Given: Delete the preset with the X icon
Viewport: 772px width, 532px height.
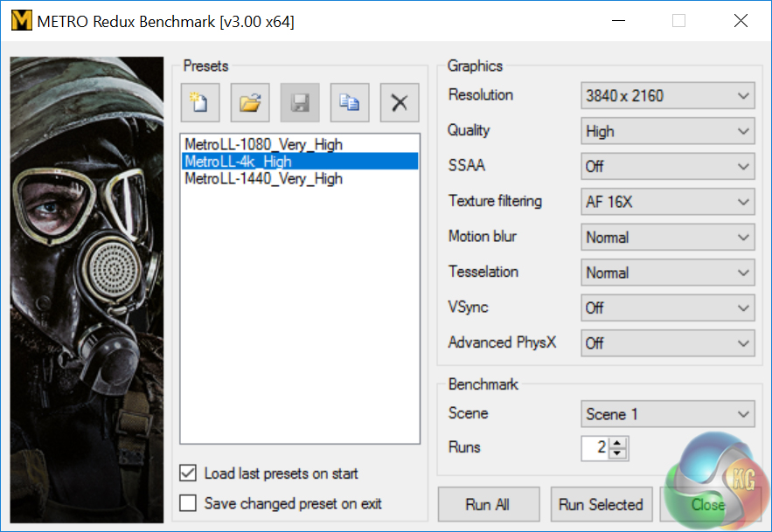Looking at the screenshot, I should click(400, 103).
